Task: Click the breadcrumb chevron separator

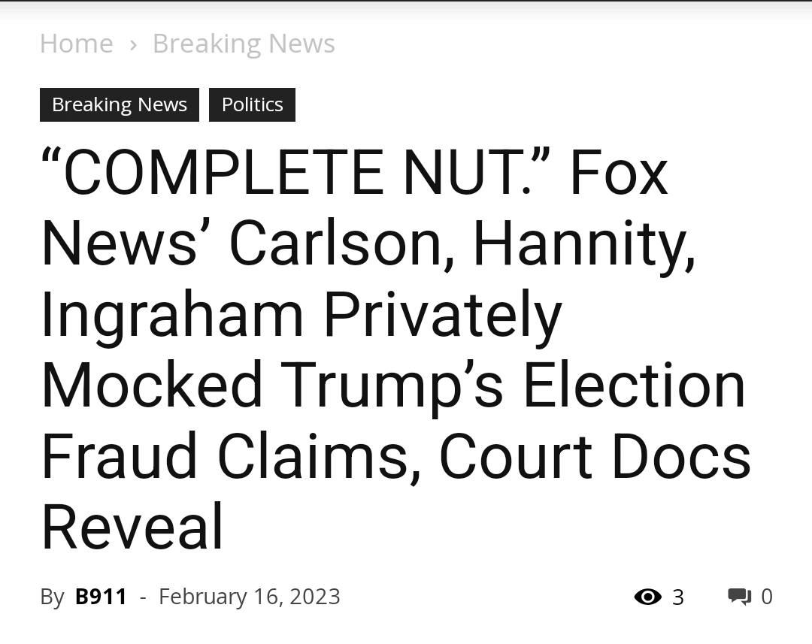Action: coord(133,44)
